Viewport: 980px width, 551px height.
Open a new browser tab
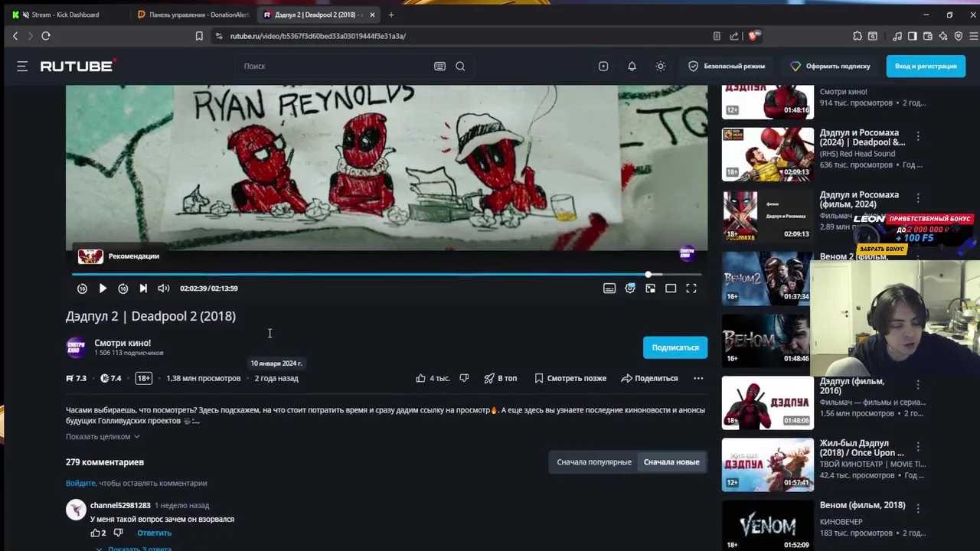(391, 15)
